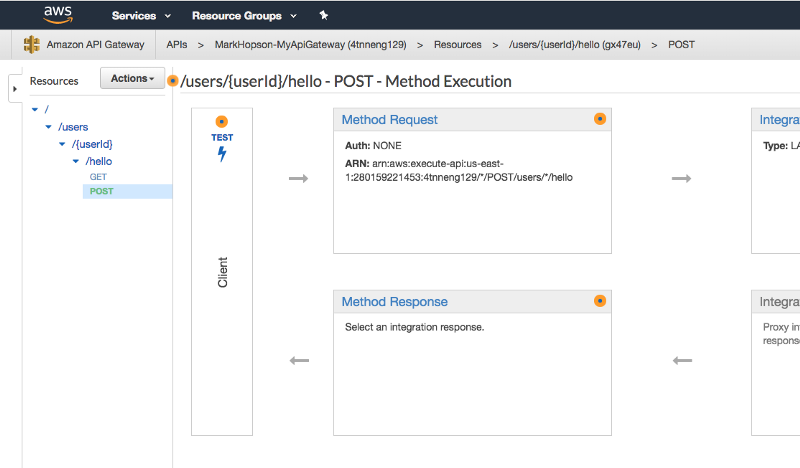Click the orange dot in Method Response header
Image resolution: width=800 pixels, height=468 pixels.
tap(600, 300)
